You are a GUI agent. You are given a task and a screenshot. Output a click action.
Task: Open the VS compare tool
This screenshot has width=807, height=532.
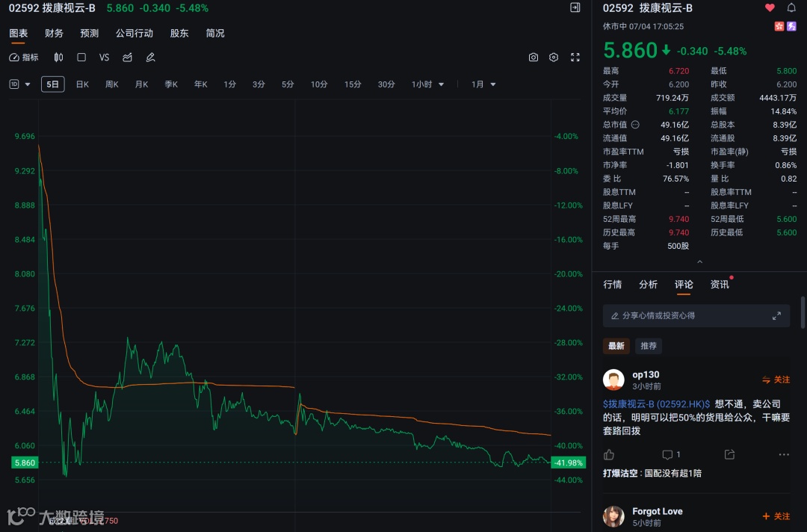click(x=104, y=57)
